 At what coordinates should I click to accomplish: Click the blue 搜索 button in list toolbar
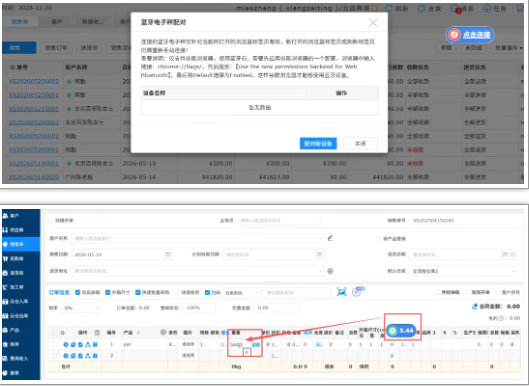19,48
